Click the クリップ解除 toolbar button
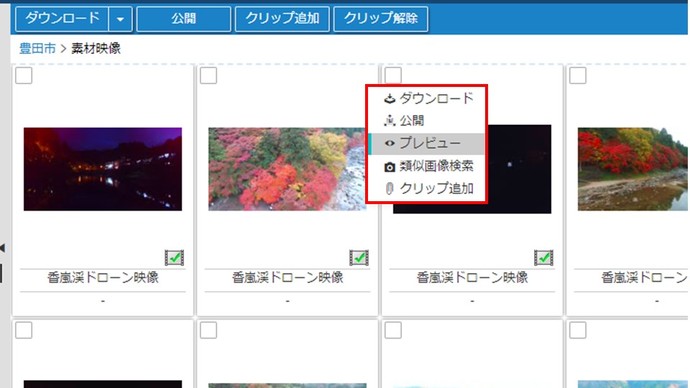Screen dimensions: 690x388 (x=381, y=19)
